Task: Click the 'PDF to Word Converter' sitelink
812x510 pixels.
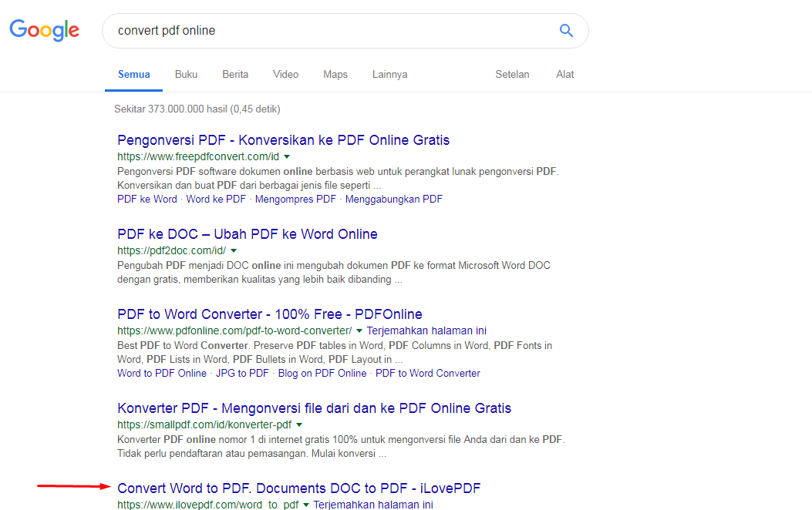Action: (x=428, y=374)
